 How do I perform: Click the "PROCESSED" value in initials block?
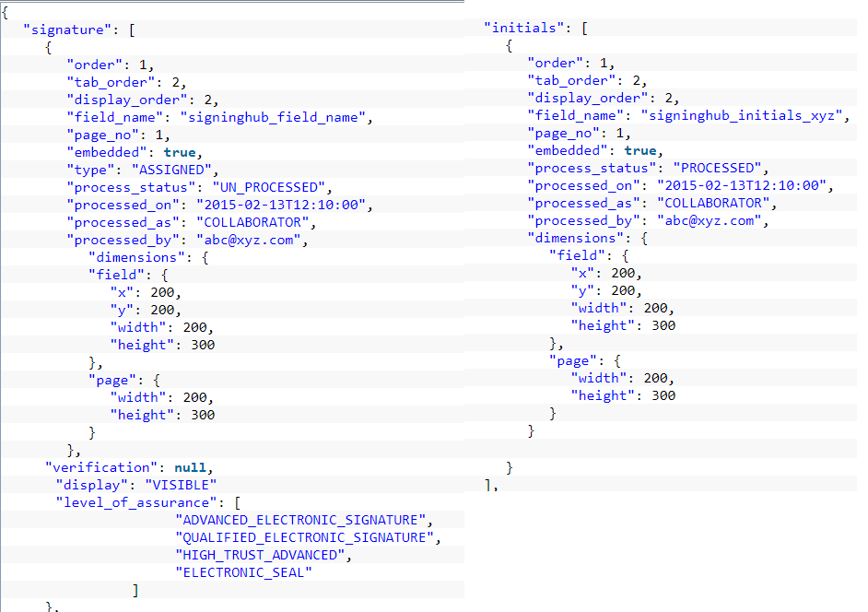(718, 168)
